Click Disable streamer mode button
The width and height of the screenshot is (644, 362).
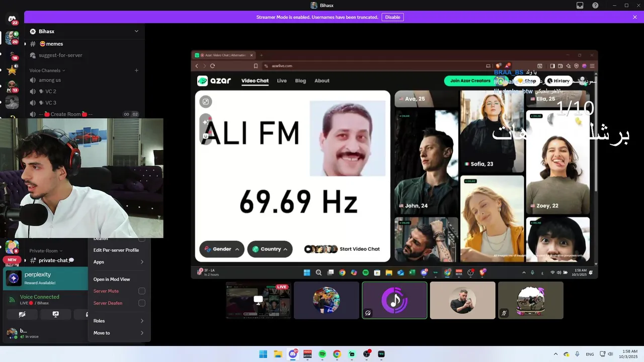392,17
